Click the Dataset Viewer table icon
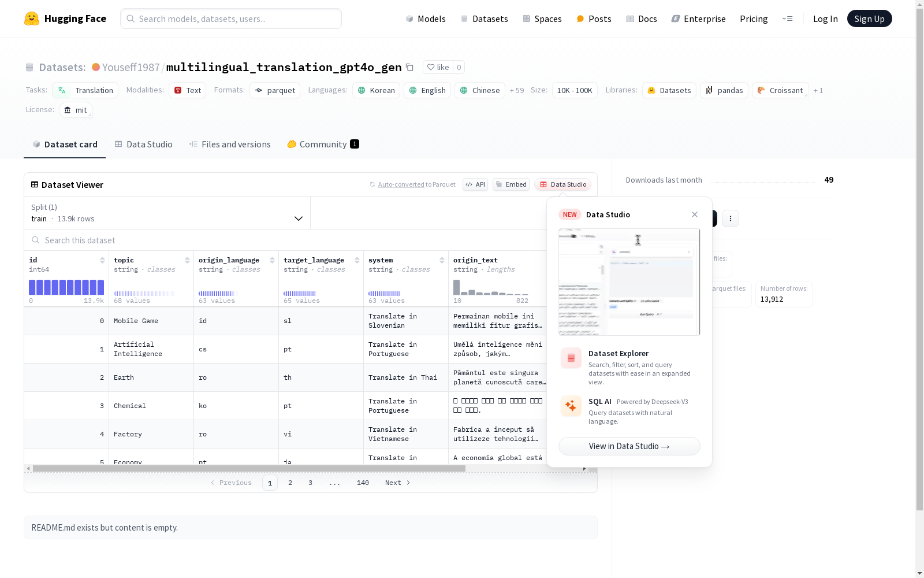 click(x=35, y=185)
